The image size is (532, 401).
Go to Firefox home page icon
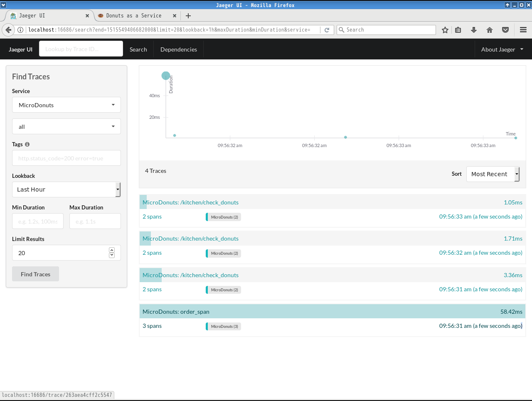(x=490, y=30)
